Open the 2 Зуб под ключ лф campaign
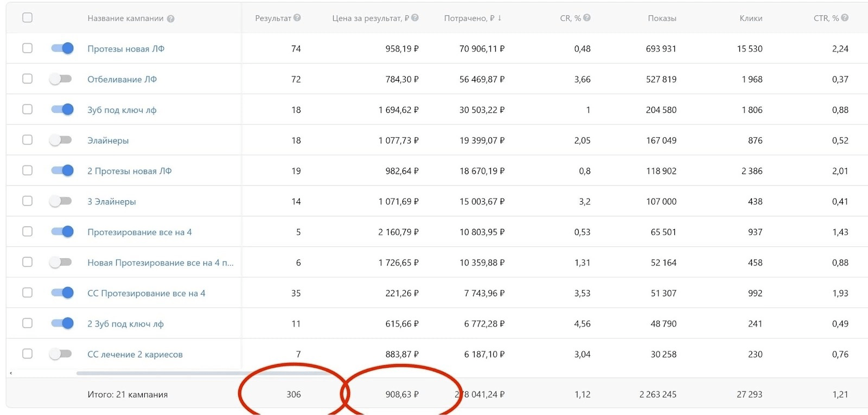This screenshot has width=868, height=415. pos(125,324)
